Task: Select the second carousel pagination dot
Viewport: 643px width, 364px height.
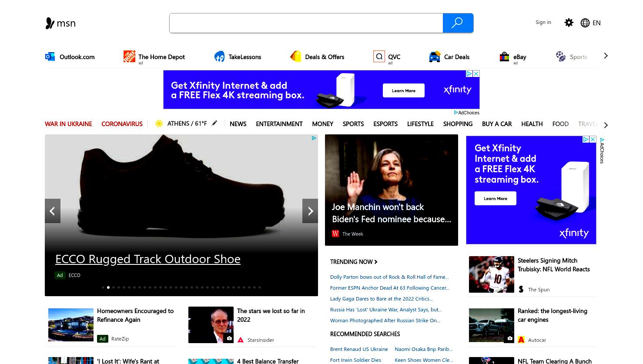Action: click(x=108, y=287)
